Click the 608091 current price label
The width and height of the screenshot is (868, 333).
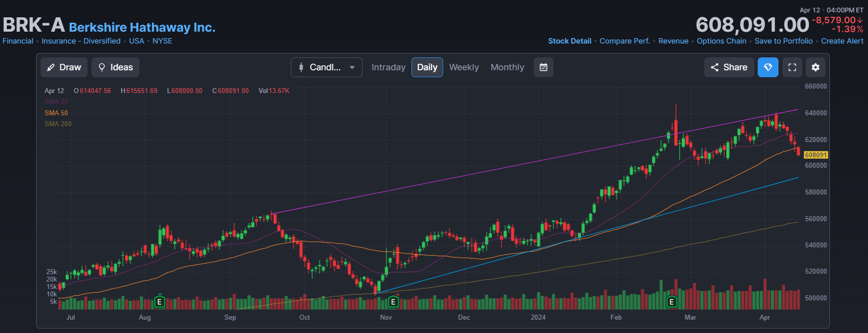pyautogui.click(x=816, y=155)
